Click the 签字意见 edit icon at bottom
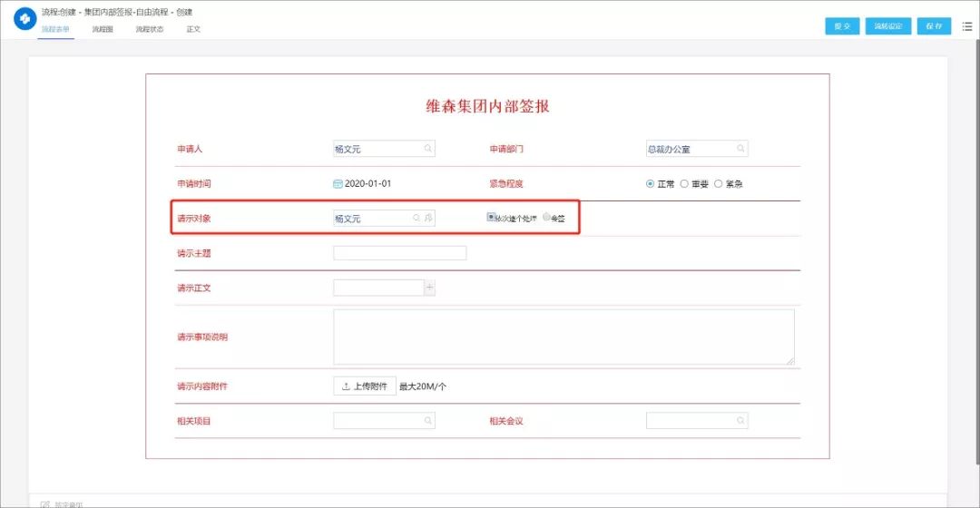This screenshot has width=980, height=508. (x=44, y=504)
